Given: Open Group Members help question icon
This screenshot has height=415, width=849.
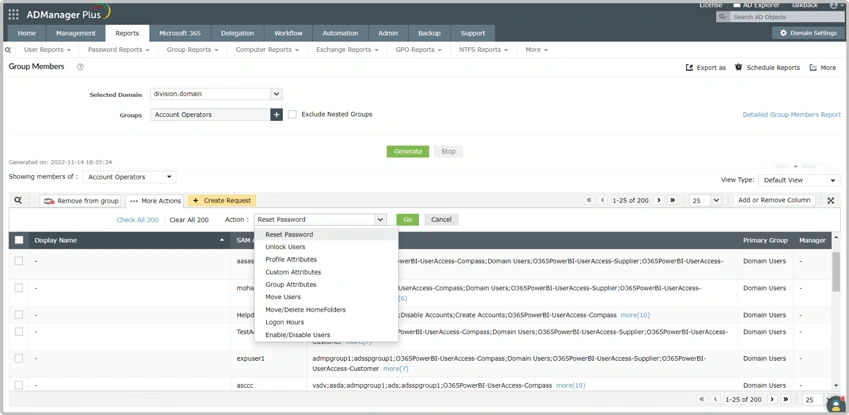Looking at the screenshot, I should [80, 67].
